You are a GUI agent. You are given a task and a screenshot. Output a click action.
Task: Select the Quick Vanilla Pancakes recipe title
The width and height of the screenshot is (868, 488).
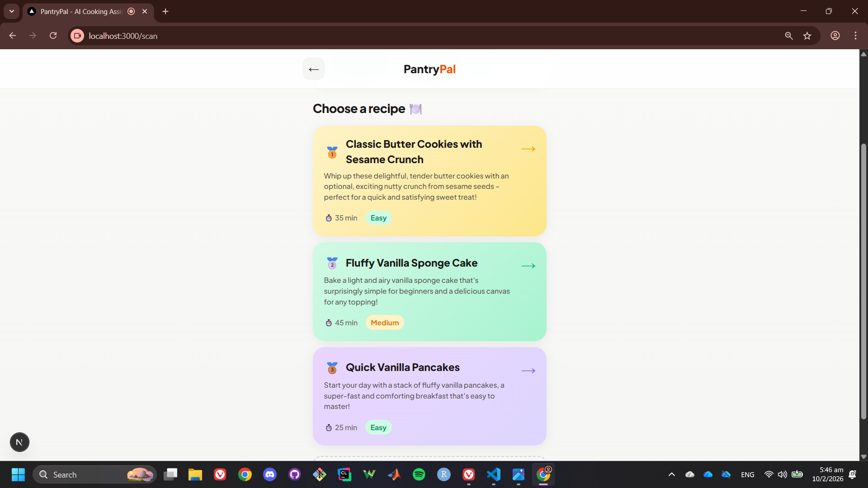coord(402,367)
